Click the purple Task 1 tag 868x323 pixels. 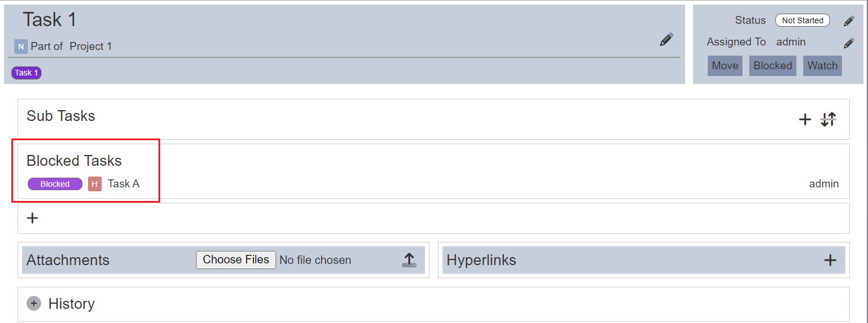(x=26, y=73)
